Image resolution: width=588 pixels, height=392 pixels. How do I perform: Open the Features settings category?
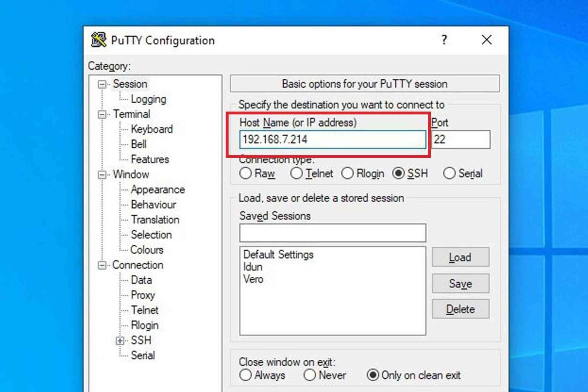coord(150,159)
